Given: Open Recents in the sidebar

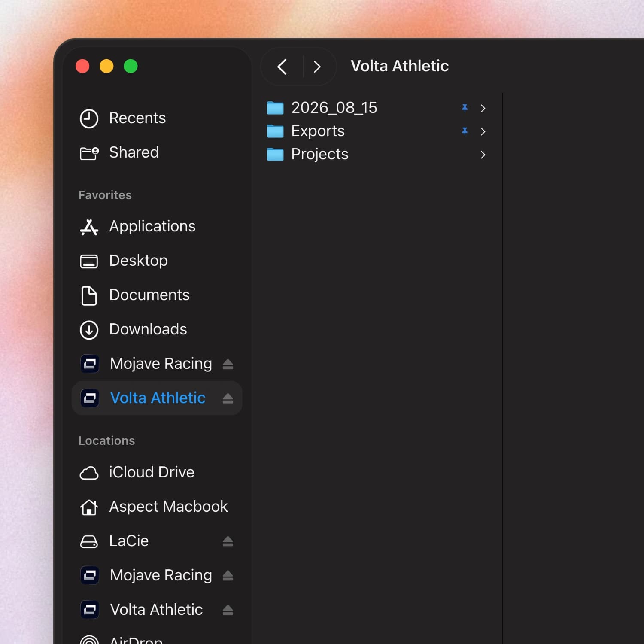Looking at the screenshot, I should [x=157, y=118].
